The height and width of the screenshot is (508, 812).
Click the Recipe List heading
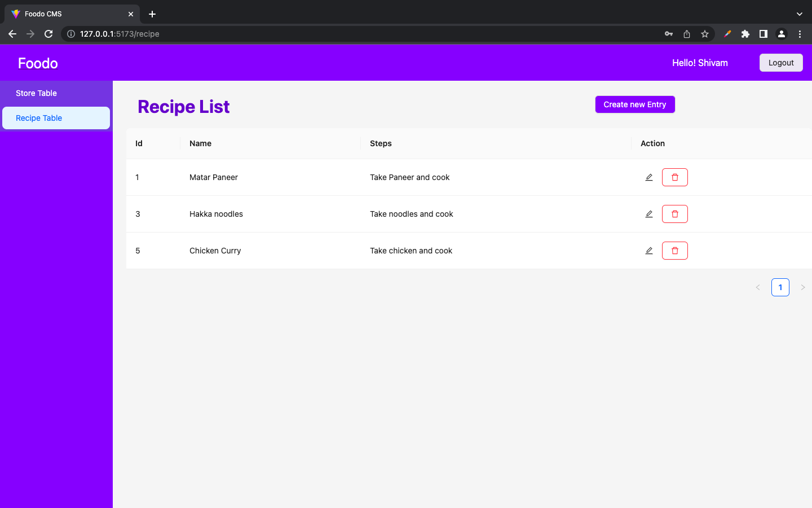pyautogui.click(x=184, y=107)
